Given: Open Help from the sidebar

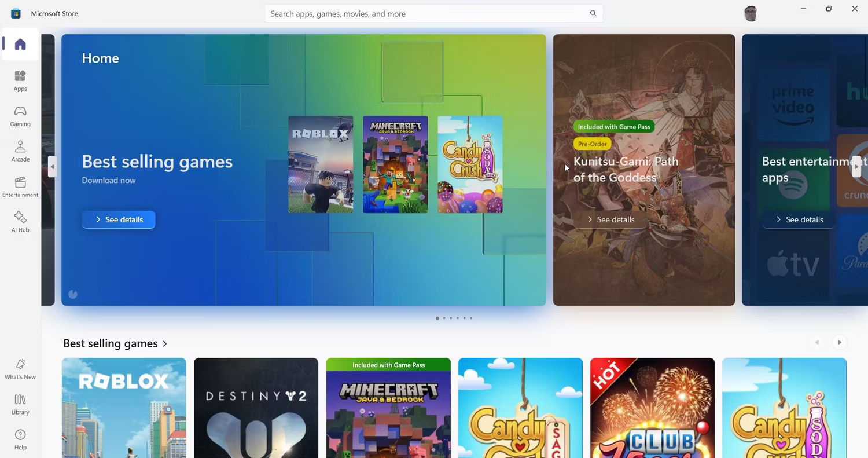Looking at the screenshot, I should pyautogui.click(x=20, y=439).
